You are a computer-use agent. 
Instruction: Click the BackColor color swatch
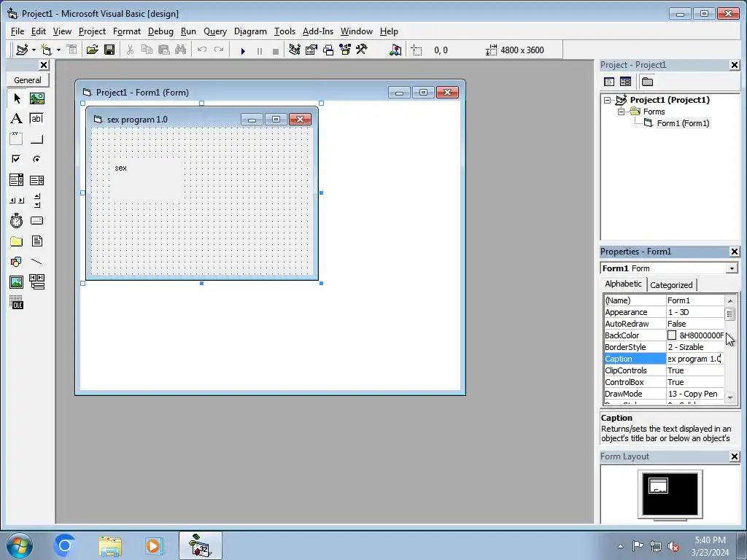[672, 335]
